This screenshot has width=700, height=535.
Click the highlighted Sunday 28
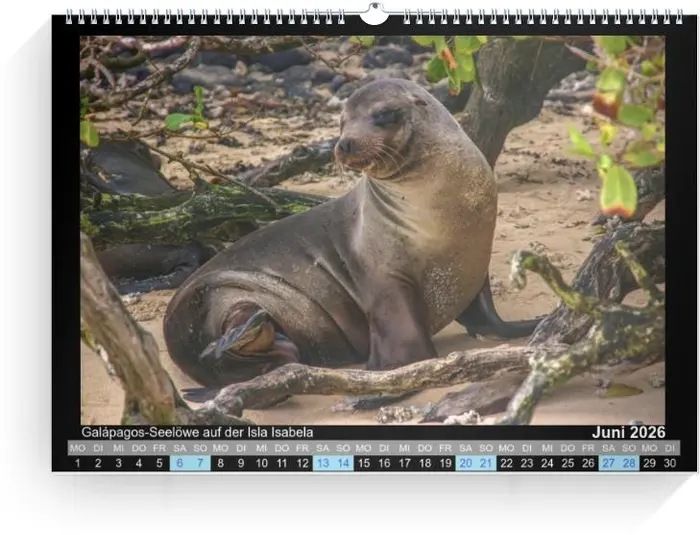click(x=629, y=463)
